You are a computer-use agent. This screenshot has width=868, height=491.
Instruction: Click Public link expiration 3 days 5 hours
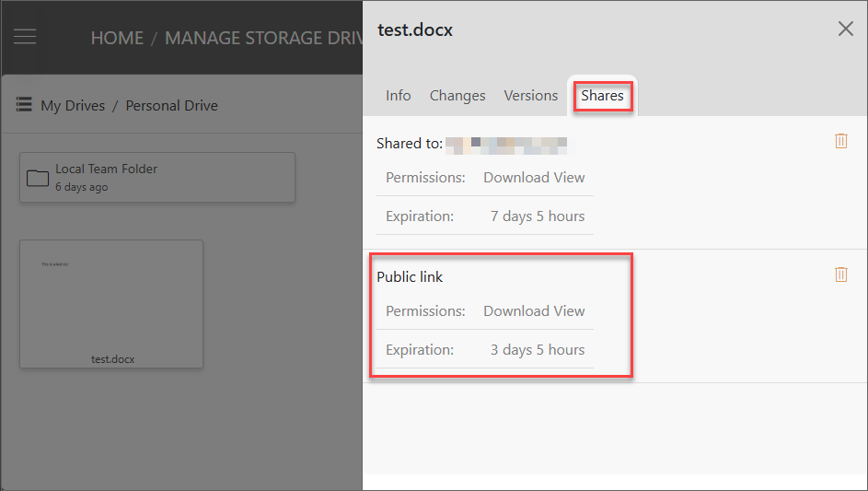[537, 350]
